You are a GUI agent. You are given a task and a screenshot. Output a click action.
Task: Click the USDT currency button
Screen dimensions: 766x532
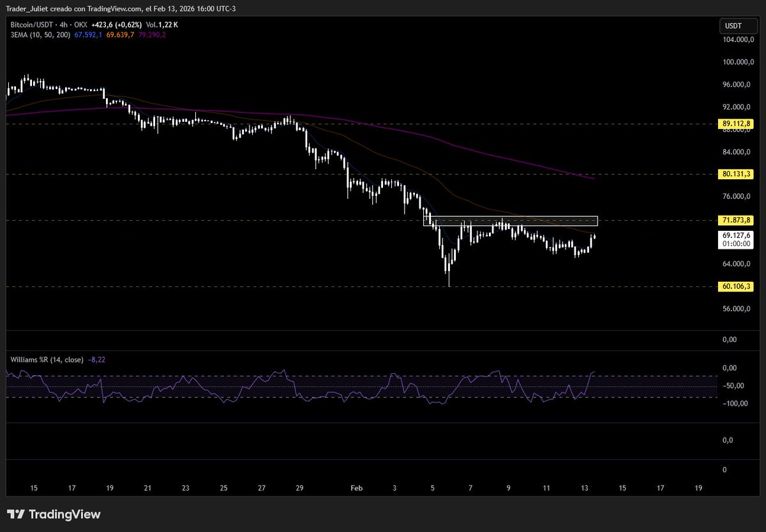coord(738,26)
